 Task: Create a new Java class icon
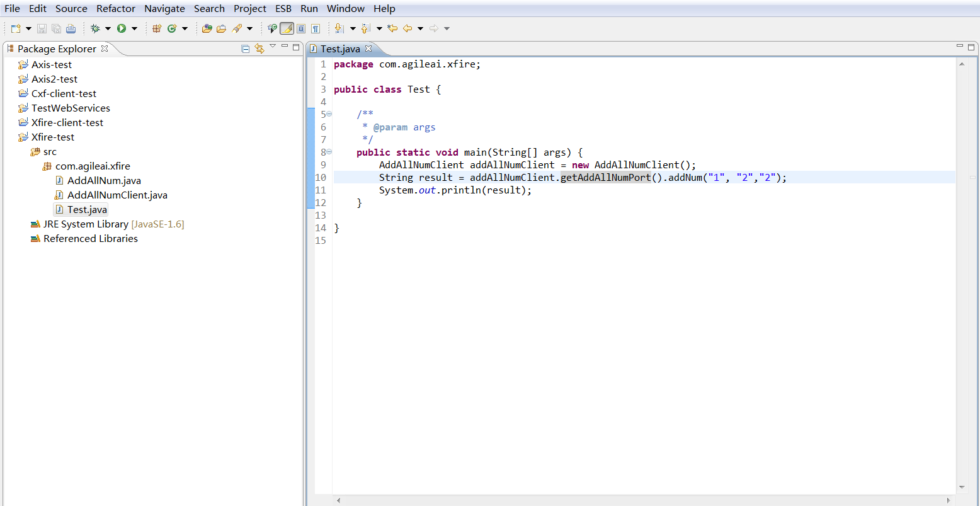pos(171,28)
